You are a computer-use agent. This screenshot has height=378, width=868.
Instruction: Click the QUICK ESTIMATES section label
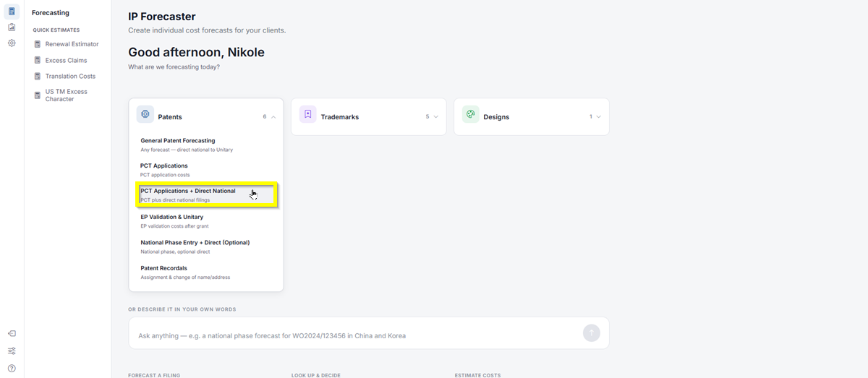[x=56, y=30]
